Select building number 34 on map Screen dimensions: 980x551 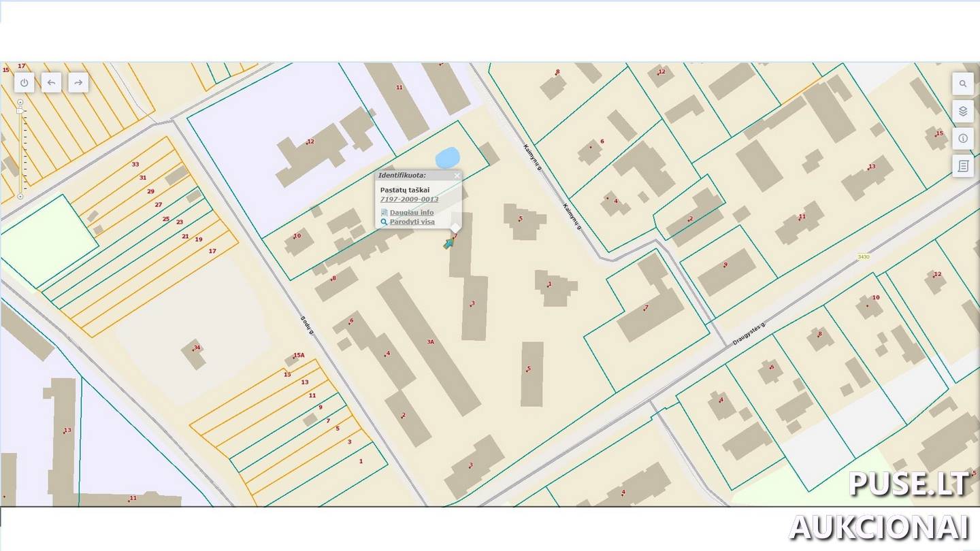[x=194, y=354]
